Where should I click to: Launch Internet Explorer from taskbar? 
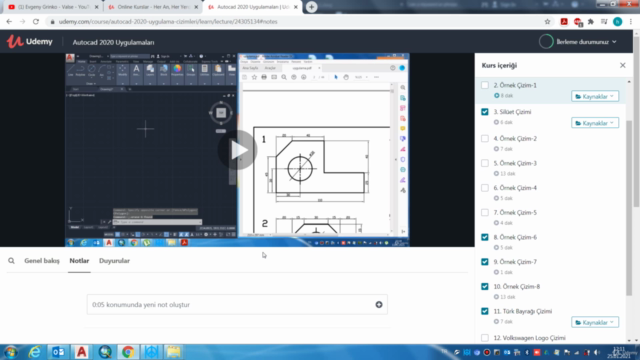[35, 352]
